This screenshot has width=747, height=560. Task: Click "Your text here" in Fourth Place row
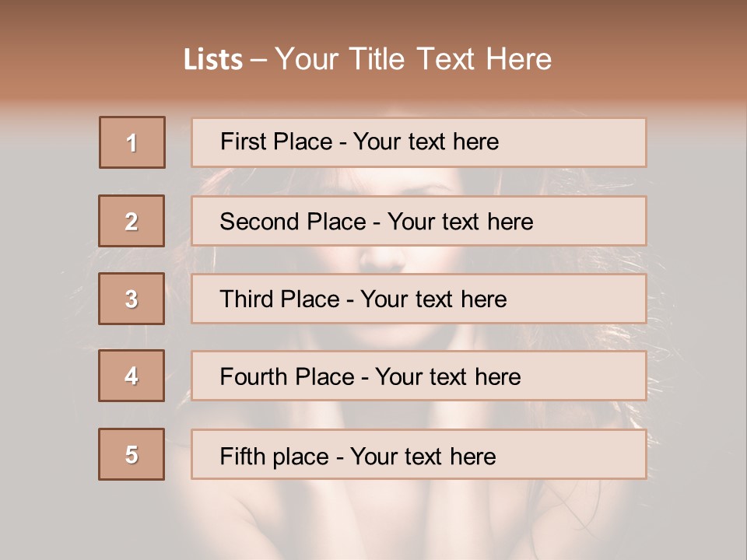click(447, 377)
